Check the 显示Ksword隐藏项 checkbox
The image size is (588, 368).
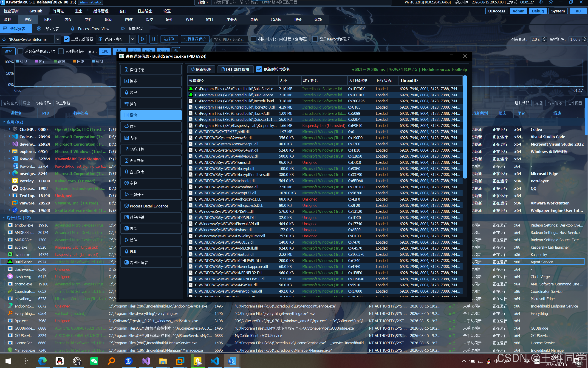coord(315,39)
